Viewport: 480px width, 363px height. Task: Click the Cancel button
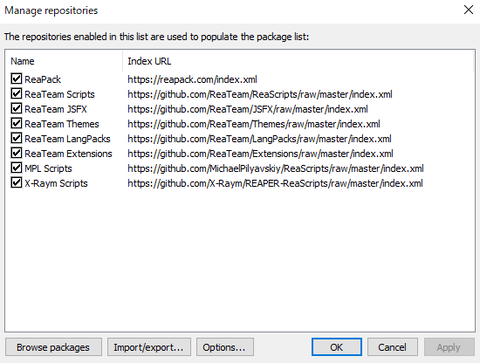click(392, 347)
